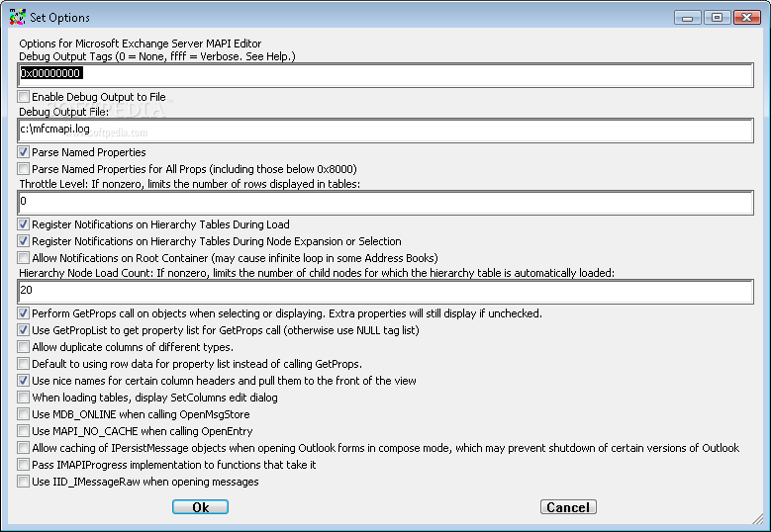
Task: Check Parse Named Properties for All Props
Action: point(23,168)
